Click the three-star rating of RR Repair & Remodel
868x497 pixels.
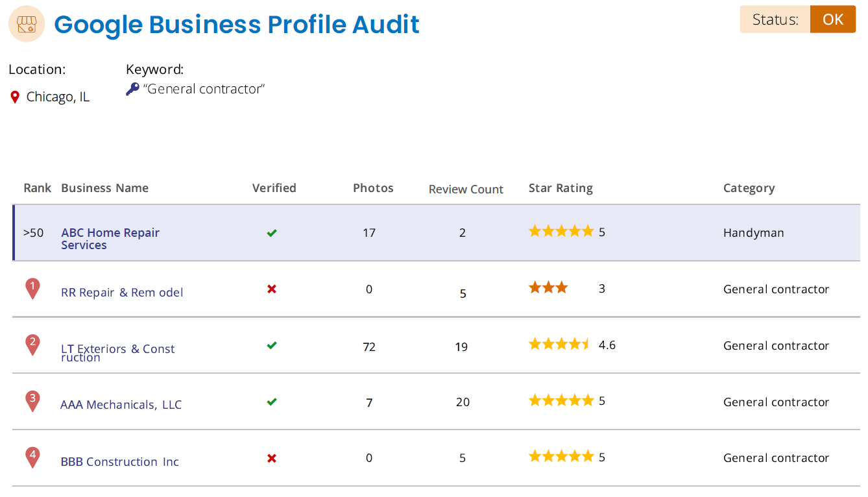(x=548, y=287)
